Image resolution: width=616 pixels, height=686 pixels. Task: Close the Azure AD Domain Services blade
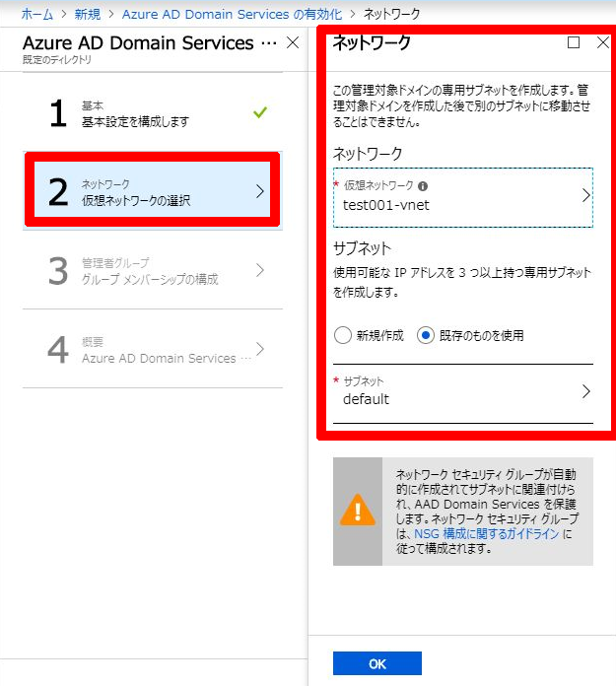(x=293, y=43)
